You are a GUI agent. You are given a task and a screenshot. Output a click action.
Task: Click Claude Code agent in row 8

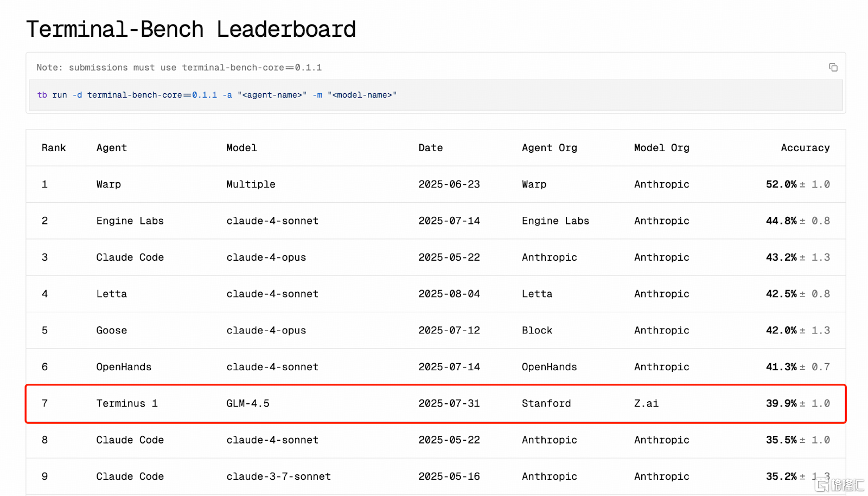(130, 440)
